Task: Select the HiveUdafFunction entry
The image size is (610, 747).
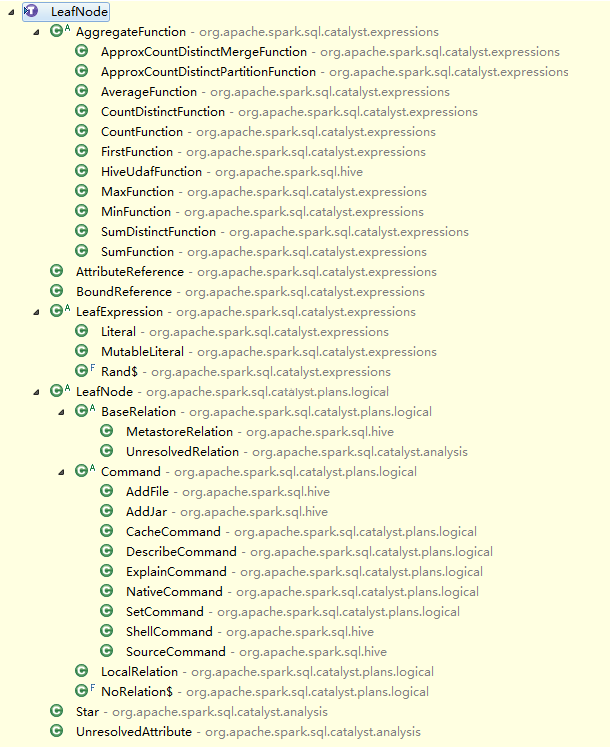Action: tap(232, 172)
